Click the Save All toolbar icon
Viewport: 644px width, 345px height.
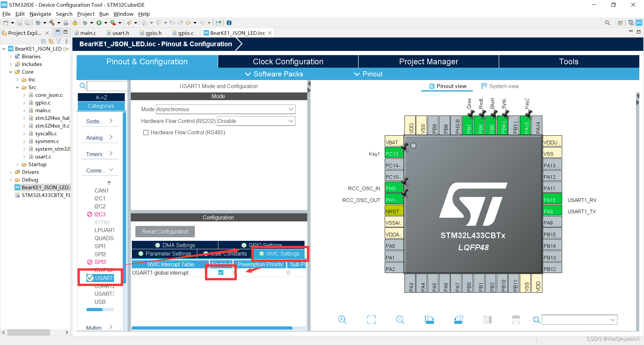coord(27,23)
